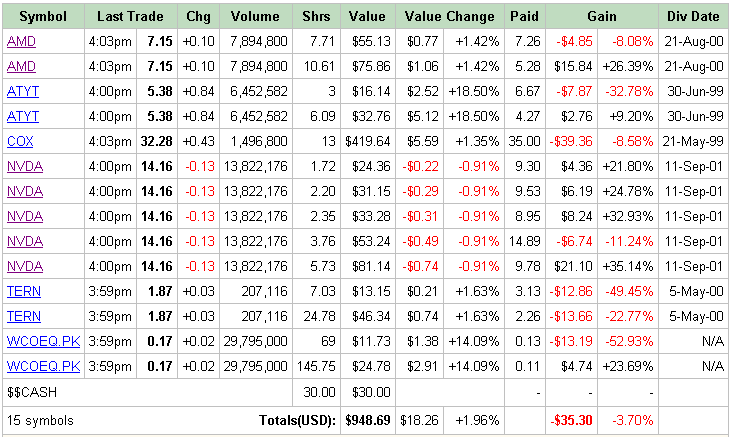Click the +32.93% gain percentage
730x437 pixels.
pyautogui.click(x=628, y=216)
